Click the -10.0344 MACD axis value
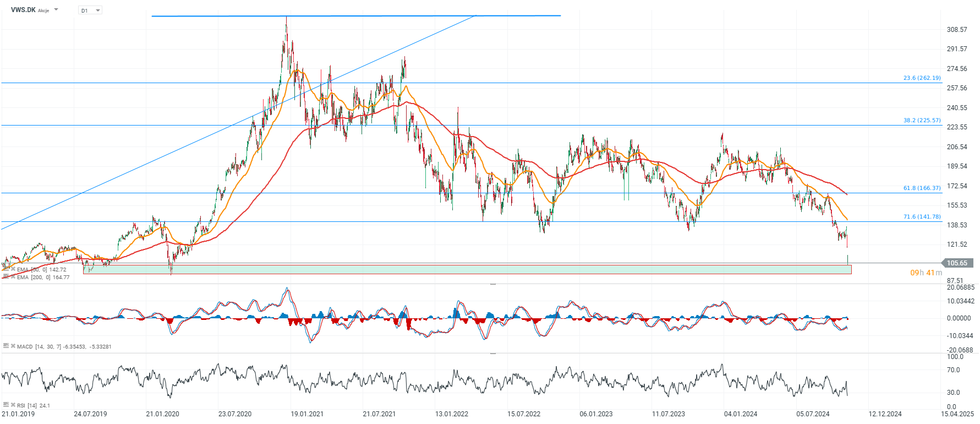Viewport: 980px width, 424px height. pyautogui.click(x=960, y=336)
